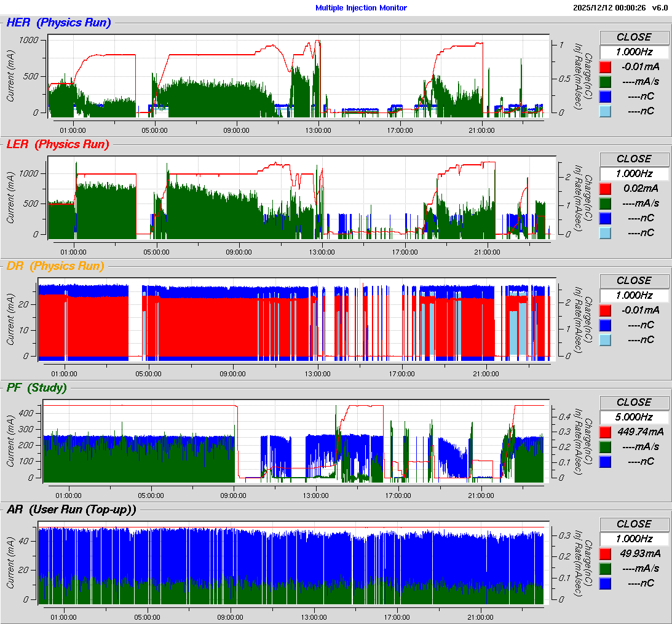Click the PF 5.000Hz rate field
The height and width of the screenshot is (624, 672).
coord(634,417)
